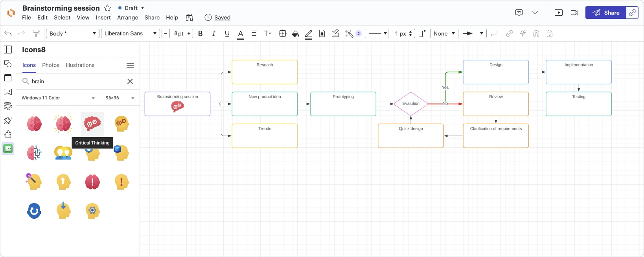Image resolution: width=644 pixels, height=257 pixels.
Task: Select the line color pencil icon
Action: coord(309,34)
